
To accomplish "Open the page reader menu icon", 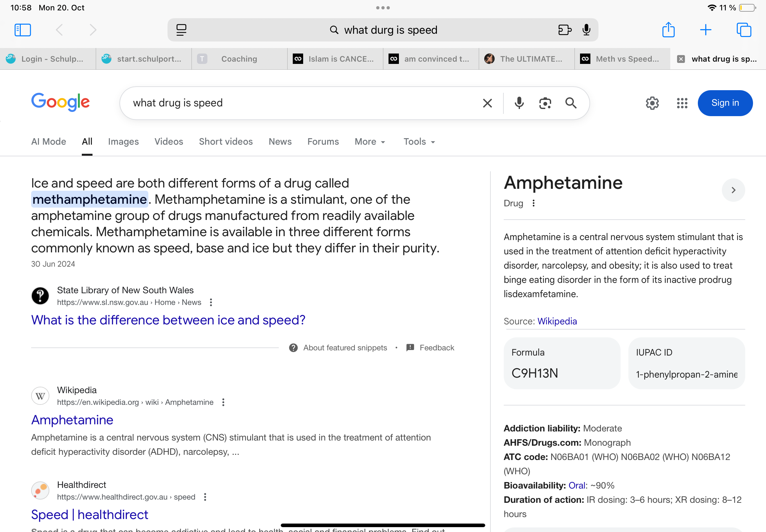I will (x=181, y=30).
